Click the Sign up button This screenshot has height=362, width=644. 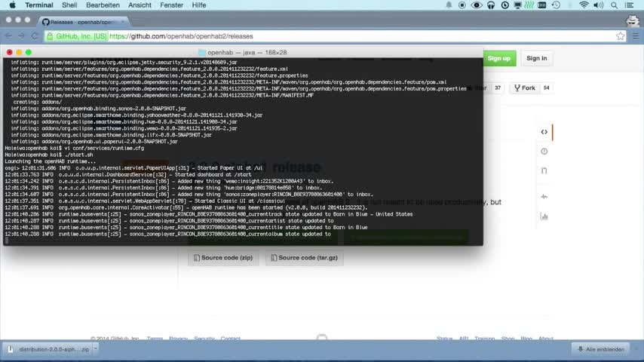(x=499, y=58)
